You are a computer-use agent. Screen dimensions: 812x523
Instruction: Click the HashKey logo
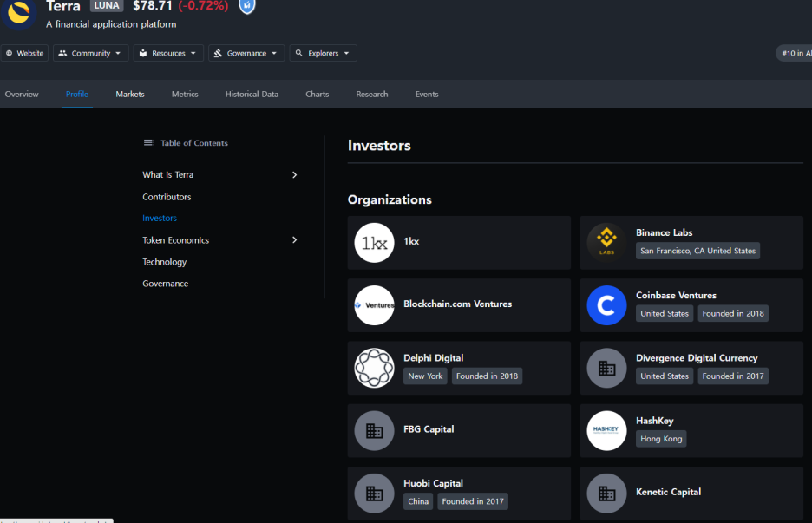click(x=607, y=431)
